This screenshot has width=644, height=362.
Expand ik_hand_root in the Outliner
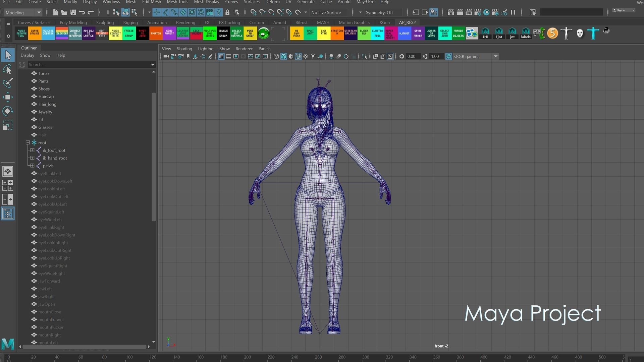[32, 158]
